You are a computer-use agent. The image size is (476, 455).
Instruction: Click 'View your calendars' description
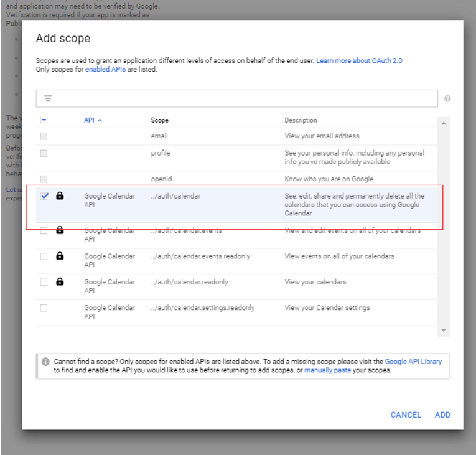click(315, 282)
